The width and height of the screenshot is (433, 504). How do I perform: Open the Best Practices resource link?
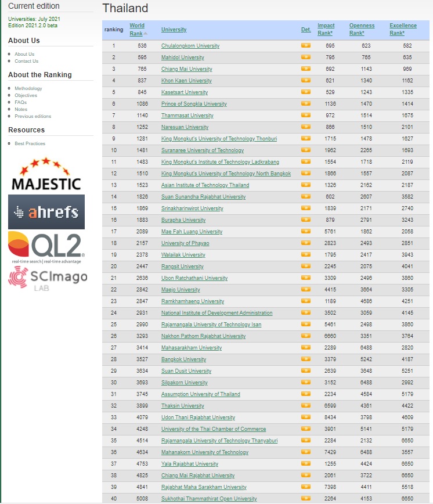pos(30,143)
